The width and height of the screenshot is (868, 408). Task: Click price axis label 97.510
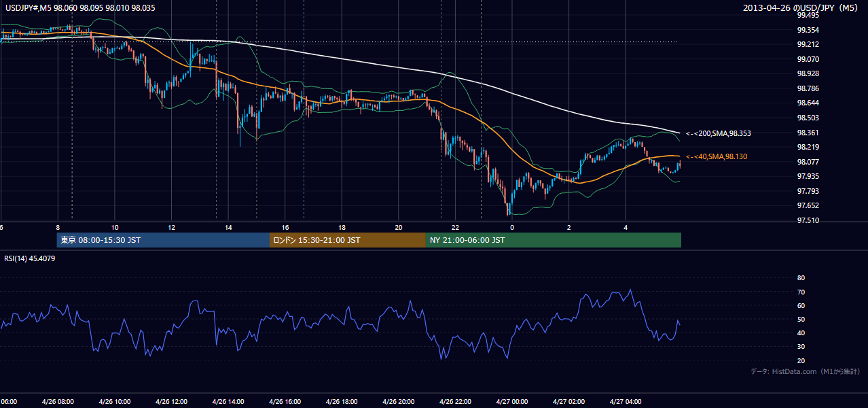click(x=808, y=220)
